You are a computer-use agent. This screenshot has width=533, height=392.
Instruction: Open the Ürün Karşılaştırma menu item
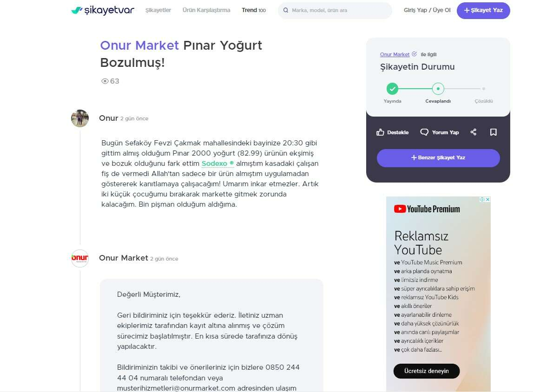[206, 10]
